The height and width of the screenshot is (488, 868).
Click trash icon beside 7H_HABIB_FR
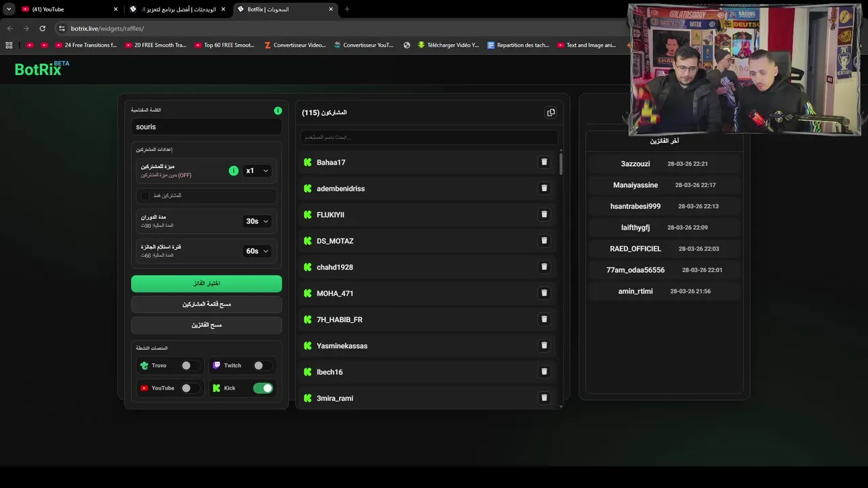[x=544, y=319]
